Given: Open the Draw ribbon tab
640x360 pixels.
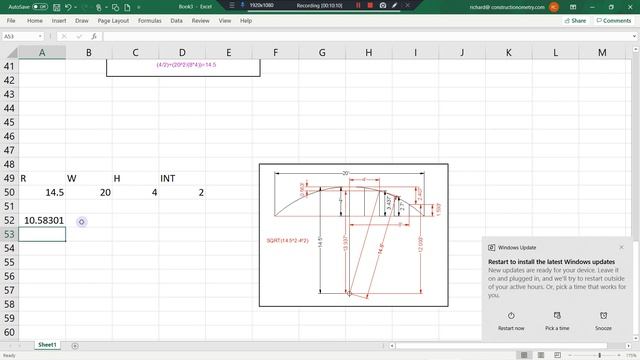Looking at the screenshot, I should (82, 20).
